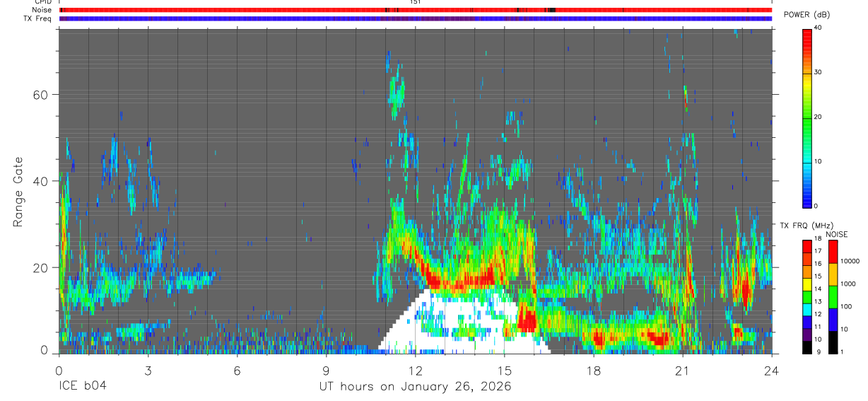Click the yellow segment of TX FRQ legend

807,284
